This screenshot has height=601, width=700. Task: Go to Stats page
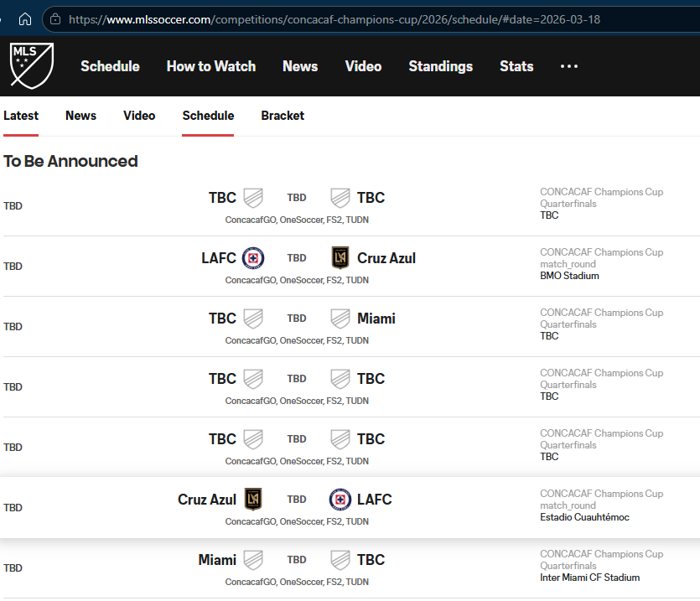pyautogui.click(x=516, y=66)
